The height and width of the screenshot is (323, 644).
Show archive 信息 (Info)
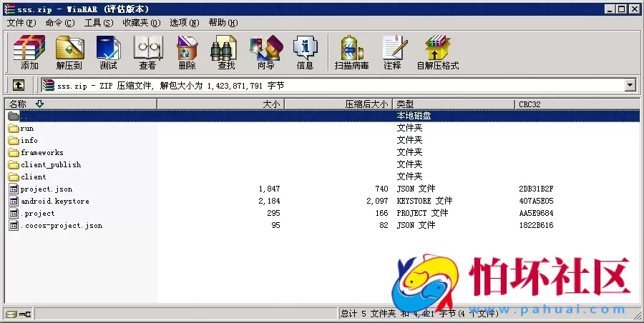(305, 52)
